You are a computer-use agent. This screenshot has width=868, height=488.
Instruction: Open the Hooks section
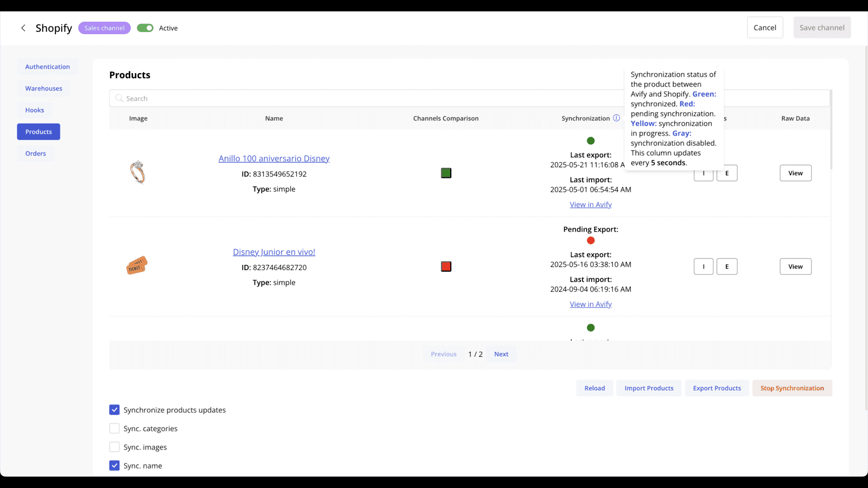click(34, 110)
